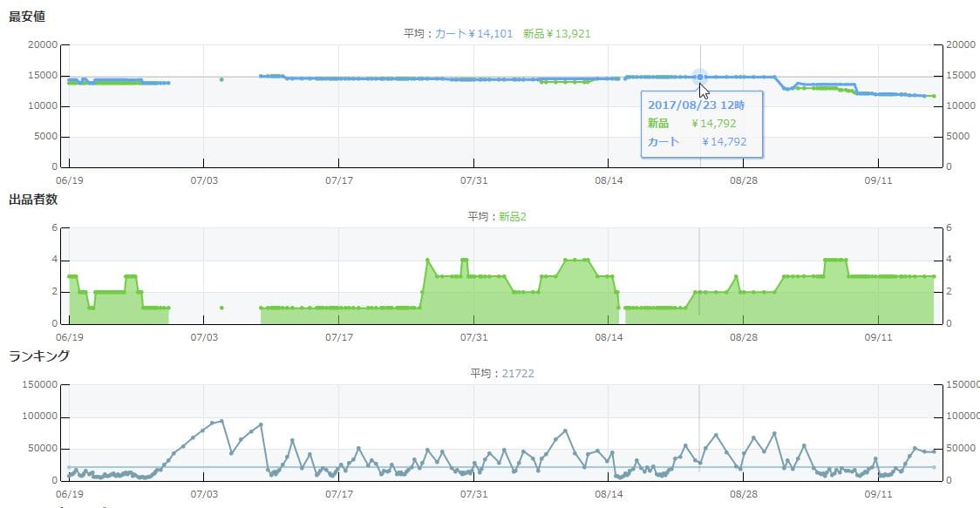Screen dimensions: 980x508
Task: Click the left-axis 20000 label on price chart
Action: (43, 44)
